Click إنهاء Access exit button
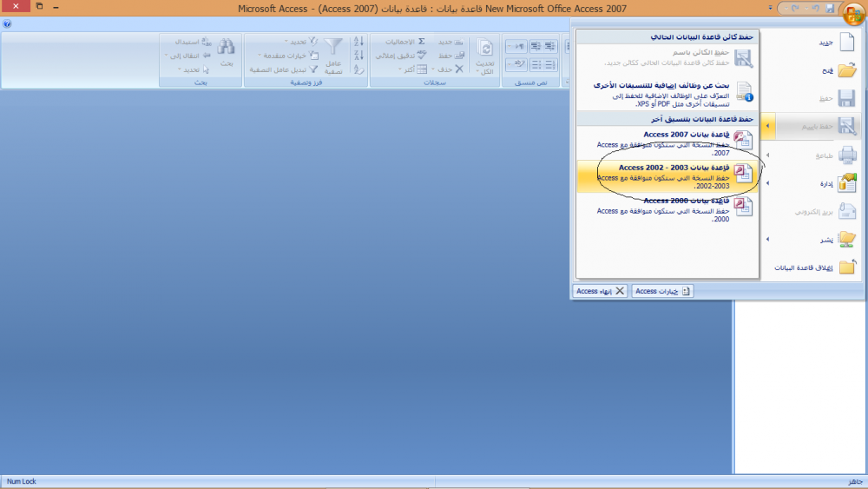Viewport: 868px width, 489px height. [x=600, y=291]
